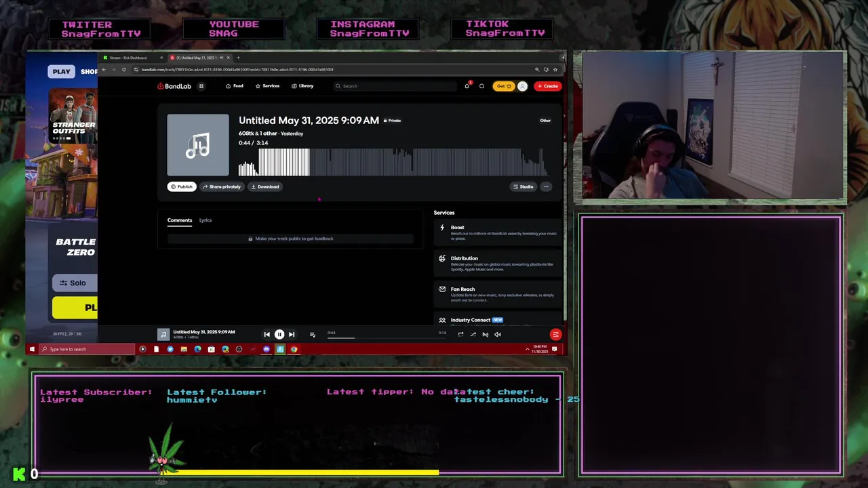This screenshot has width=868, height=488.
Task: Open the Services menu
Action: click(x=267, y=86)
